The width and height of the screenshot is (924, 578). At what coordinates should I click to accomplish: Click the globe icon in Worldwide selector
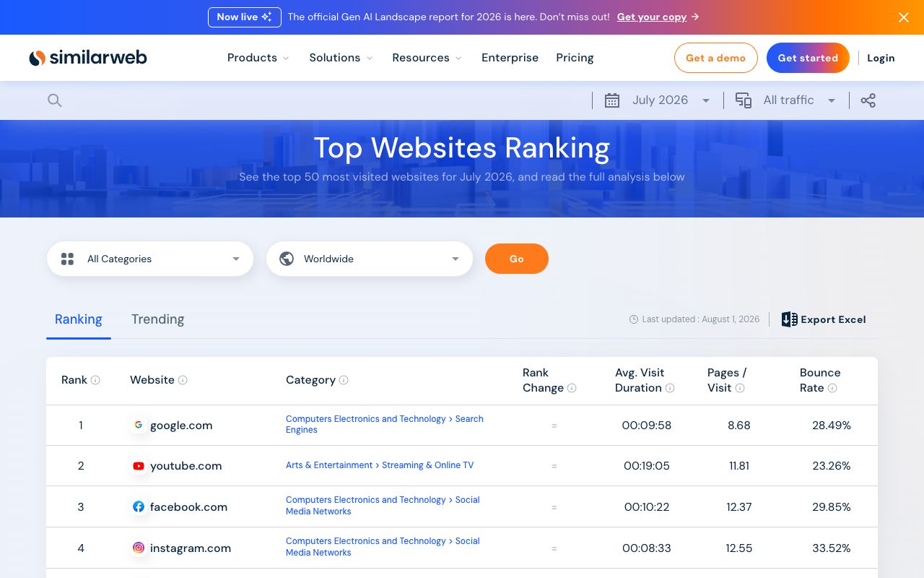(x=287, y=259)
